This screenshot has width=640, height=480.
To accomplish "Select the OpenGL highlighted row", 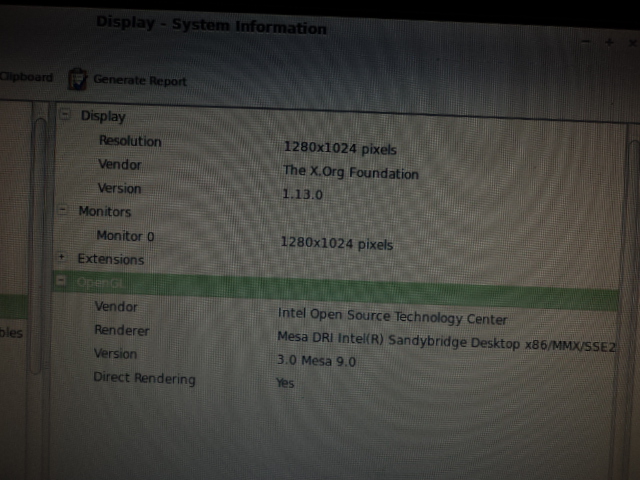I will click(336, 291).
